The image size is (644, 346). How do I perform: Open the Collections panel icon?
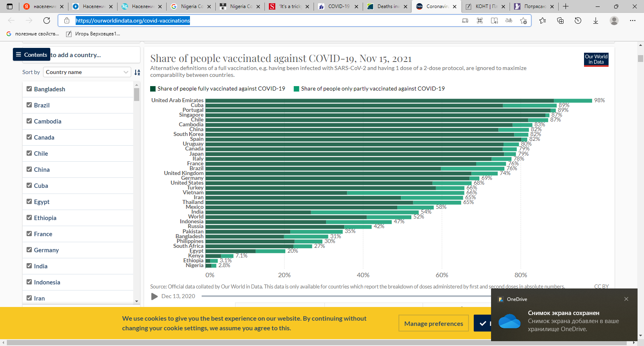(560, 21)
